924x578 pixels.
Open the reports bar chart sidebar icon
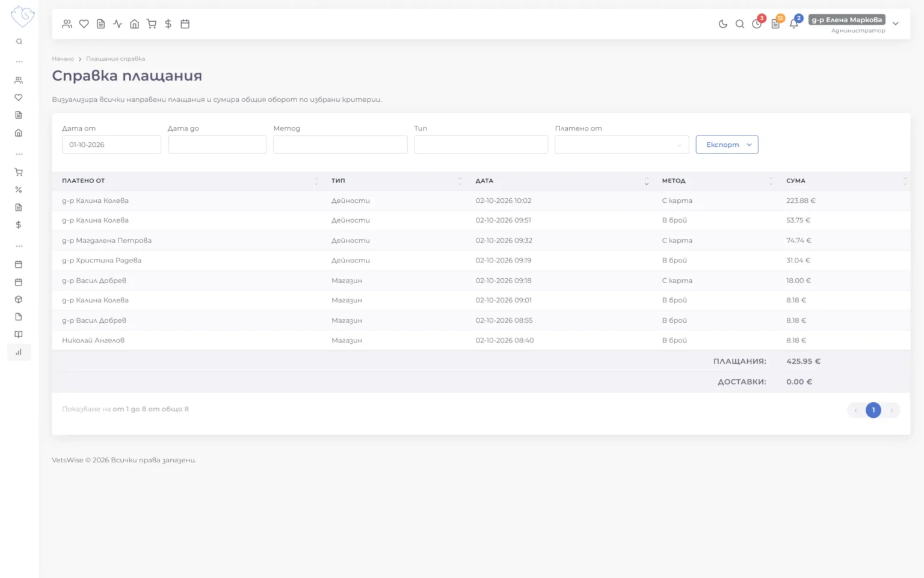click(19, 352)
